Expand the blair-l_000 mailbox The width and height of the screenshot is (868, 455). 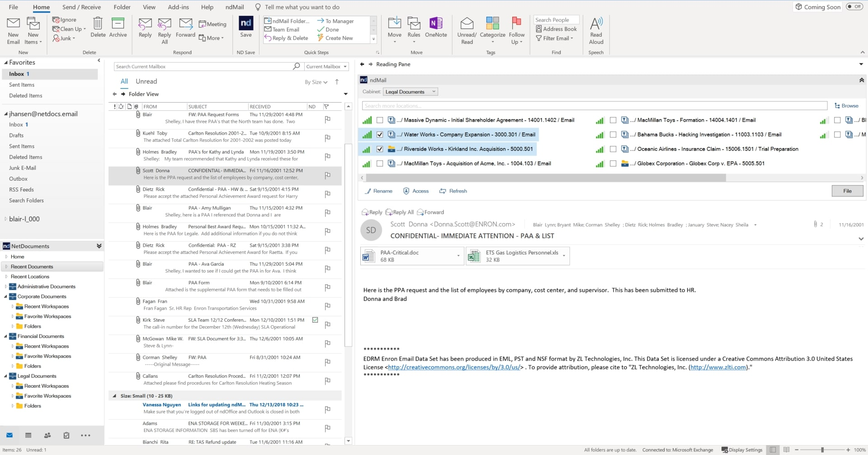coord(5,219)
